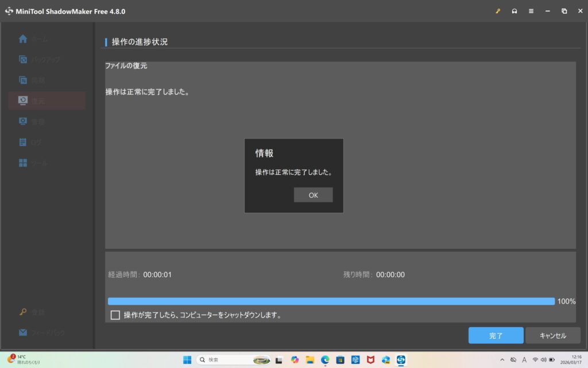Enable shutdown-after-completion checkbox
Viewport: 588px width, 368px height.
click(x=115, y=315)
